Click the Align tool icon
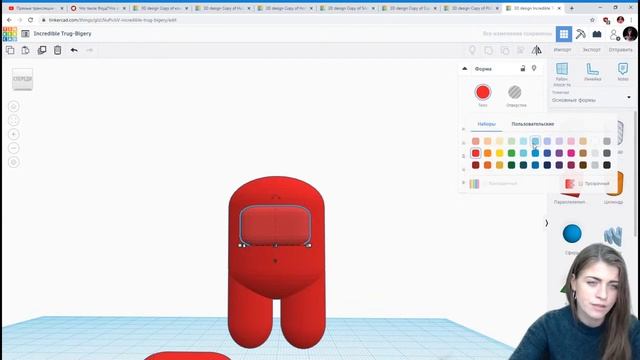Screen dimensions: 640x360 click(x=521, y=50)
